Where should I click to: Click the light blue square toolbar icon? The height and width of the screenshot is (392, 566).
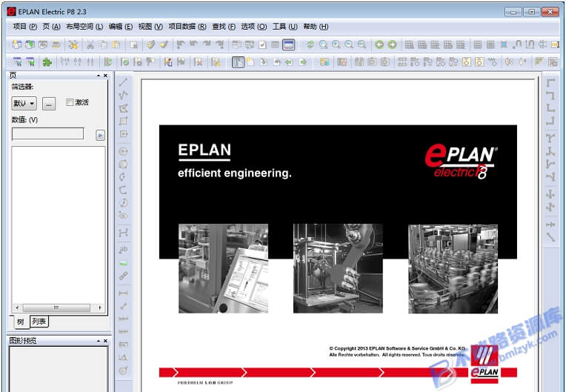click(x=504, y=44)
